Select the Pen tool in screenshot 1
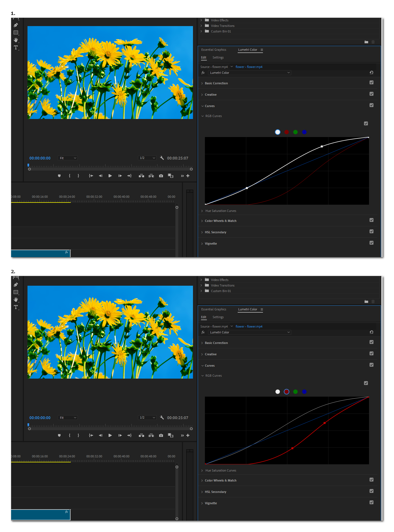 tap(16, 25)
